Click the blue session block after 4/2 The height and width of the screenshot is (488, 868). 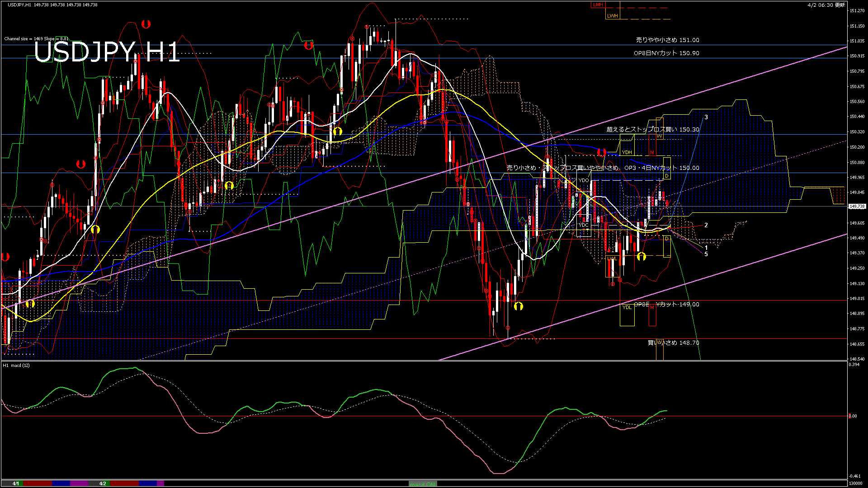(148, 483)
